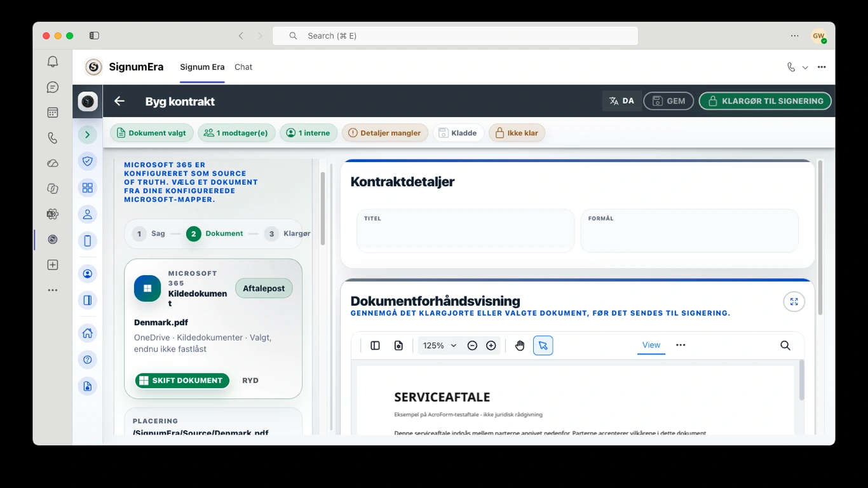Open Copilot icon in Teams rail
Screen dimensions: 868x488
[53, 189]
